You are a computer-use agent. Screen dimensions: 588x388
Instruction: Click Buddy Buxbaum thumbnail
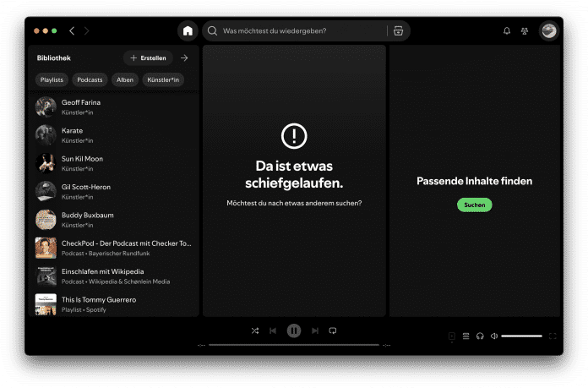[46, 220]
